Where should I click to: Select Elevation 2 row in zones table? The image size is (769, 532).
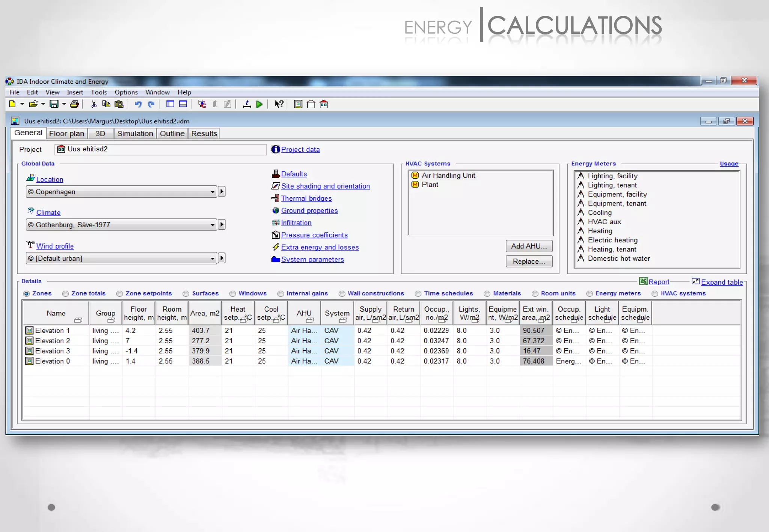click(53, 341)
